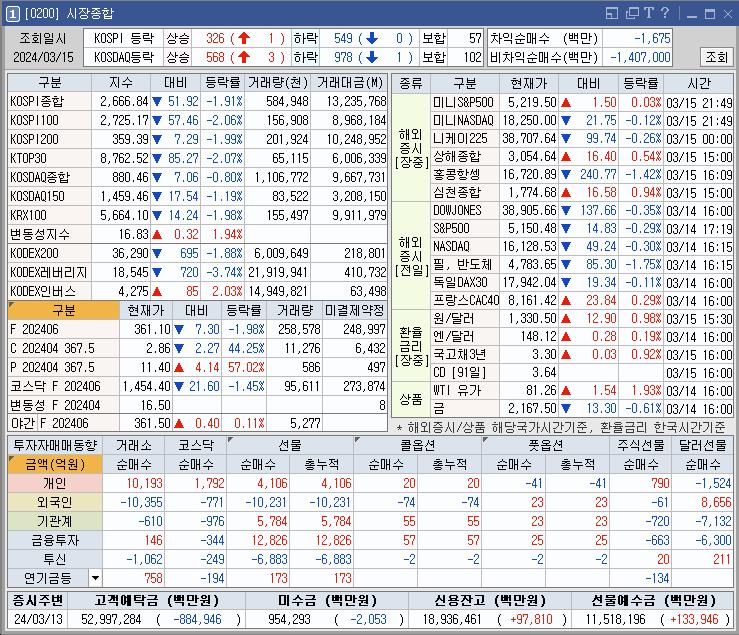Select the orange 구분 header of futures table
Image resolution: width=739 pixels, height=635 pixels.
tap(63, 310)
